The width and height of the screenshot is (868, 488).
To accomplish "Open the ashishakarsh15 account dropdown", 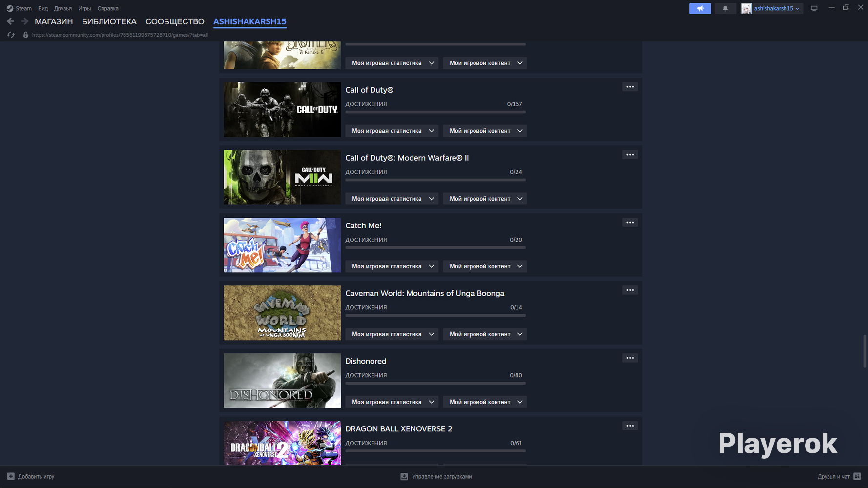I will click(x=777, y=8).
